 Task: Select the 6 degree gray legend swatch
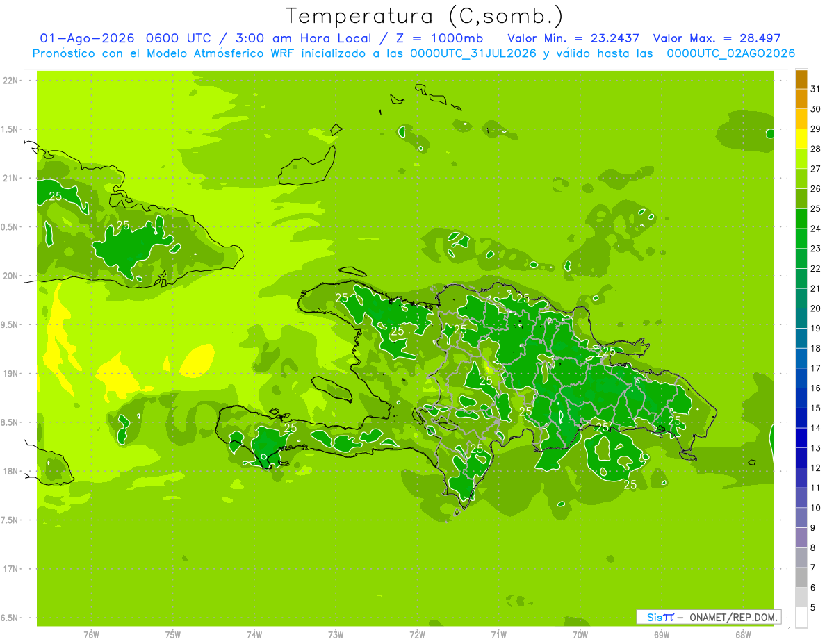801,578
